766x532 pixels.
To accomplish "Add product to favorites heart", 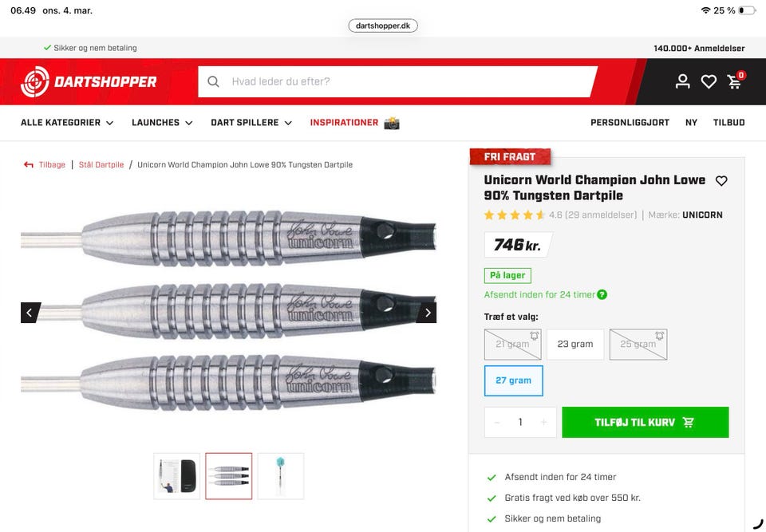I will pos(721,181).
